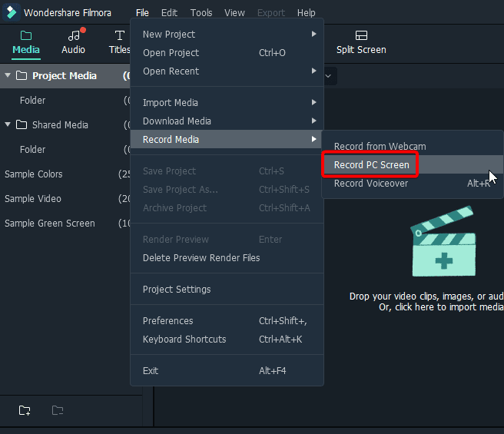Viewport: 504px width, 434px height.
Task: Expand Import Media submenu
Action: pos(227,103)
